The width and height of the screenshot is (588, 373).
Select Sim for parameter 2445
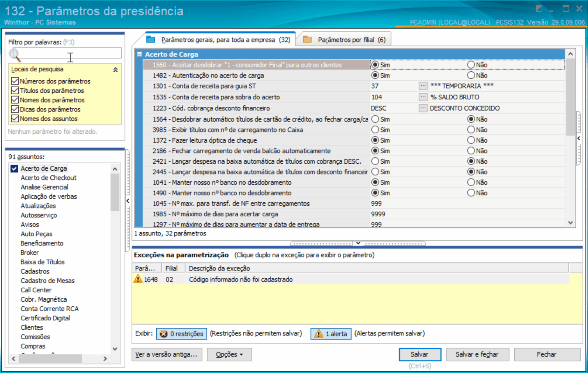coord(375,171)
